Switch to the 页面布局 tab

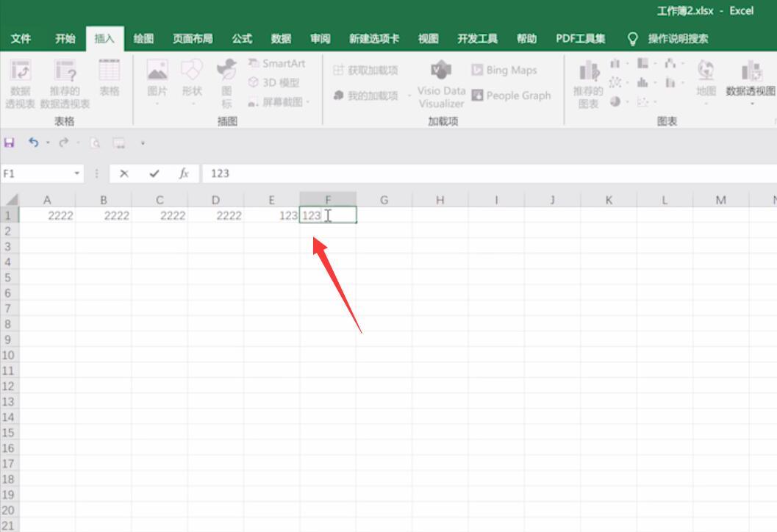(x=193, y=39)
